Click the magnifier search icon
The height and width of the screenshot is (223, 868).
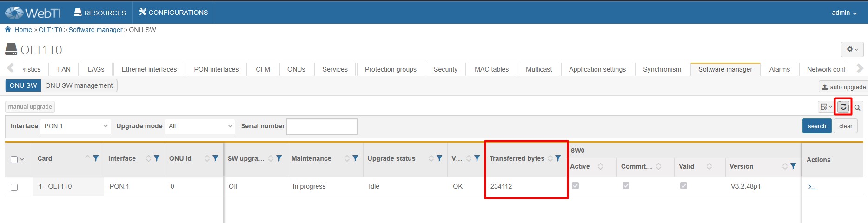(x=857, y=107)
